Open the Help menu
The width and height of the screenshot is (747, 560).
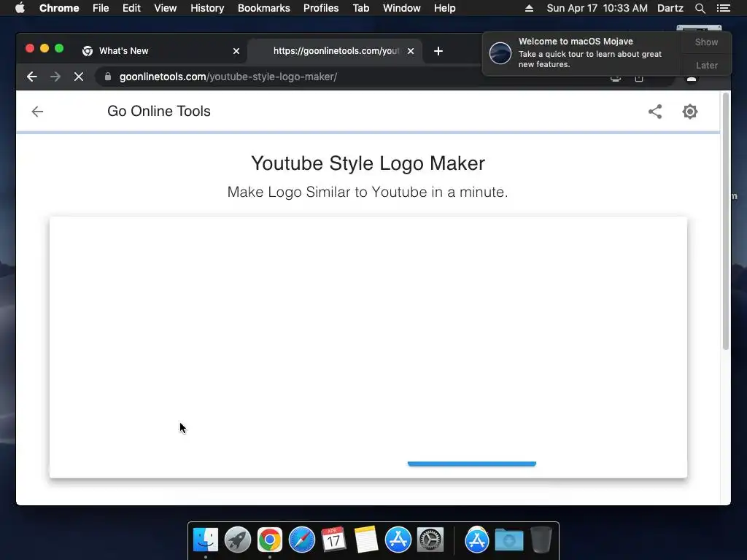[x=444, y=8]
